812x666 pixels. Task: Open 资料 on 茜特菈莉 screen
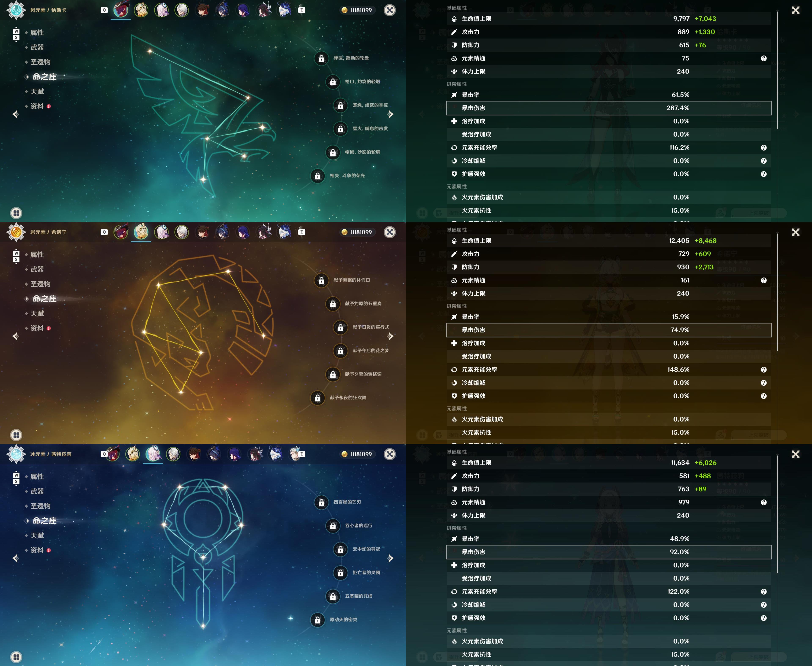point(37,550)
